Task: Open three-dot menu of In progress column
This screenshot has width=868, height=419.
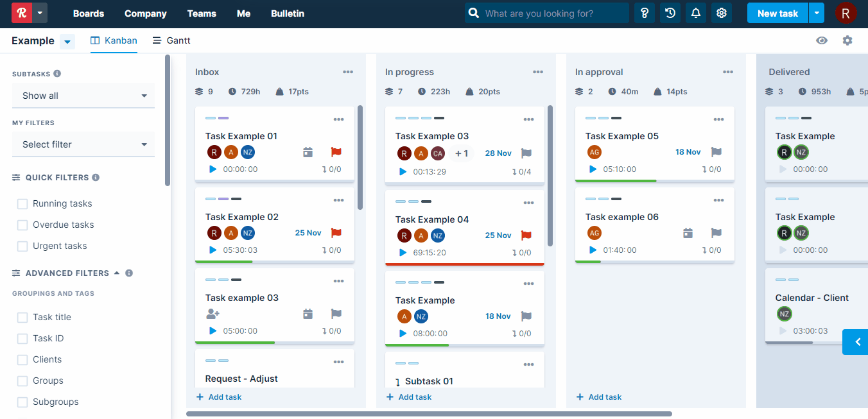Action: click(538, 72)
